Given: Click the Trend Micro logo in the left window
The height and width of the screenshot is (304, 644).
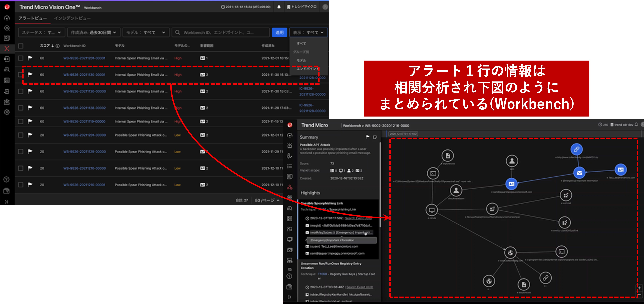Looking at the screenshot, I should [7, 7].
